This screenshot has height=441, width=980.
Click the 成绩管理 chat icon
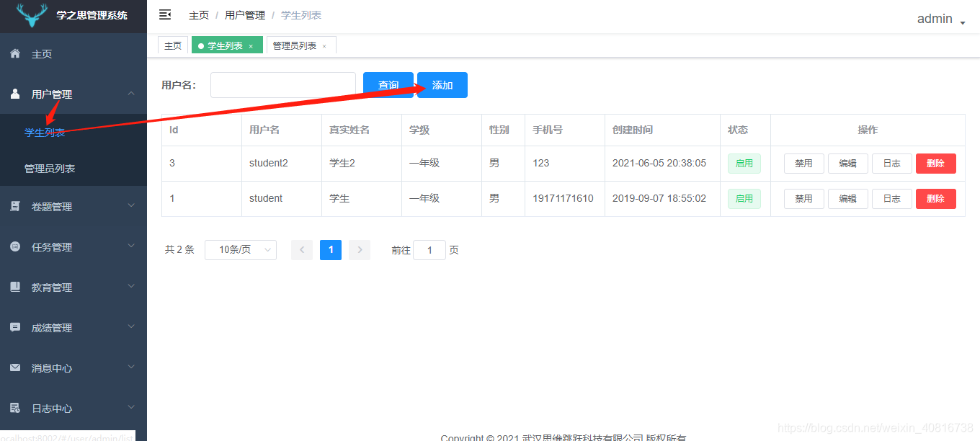15,327
